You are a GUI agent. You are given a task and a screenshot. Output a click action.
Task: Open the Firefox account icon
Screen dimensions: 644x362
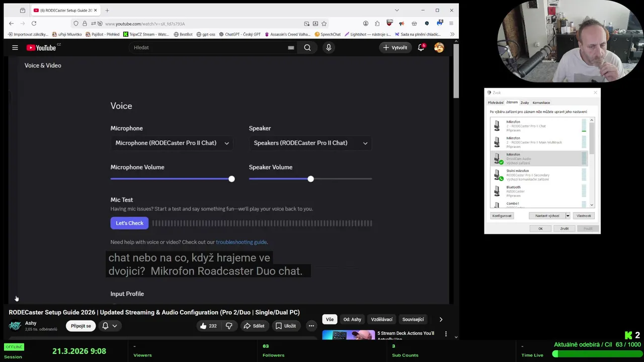[x=366, y=24]
